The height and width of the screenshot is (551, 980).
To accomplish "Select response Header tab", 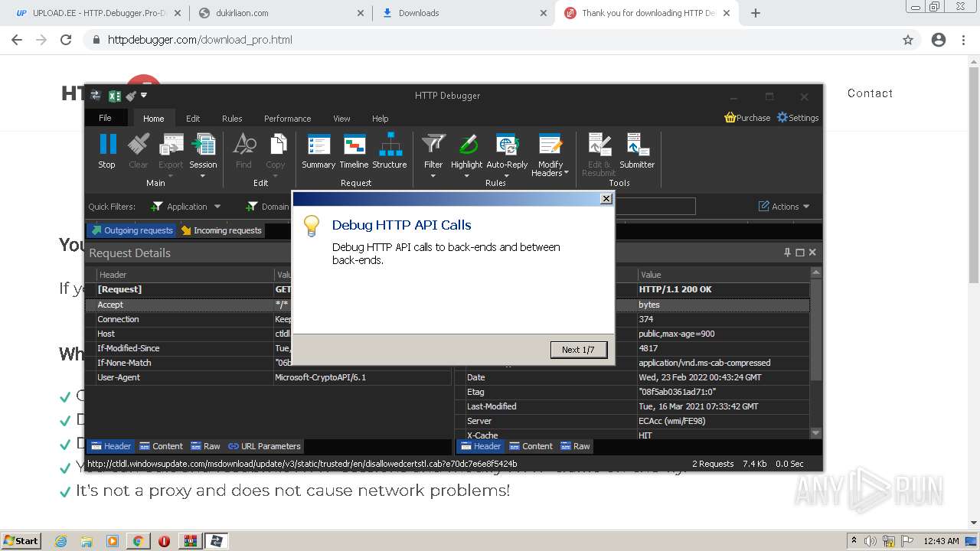I will pos(481,446).
